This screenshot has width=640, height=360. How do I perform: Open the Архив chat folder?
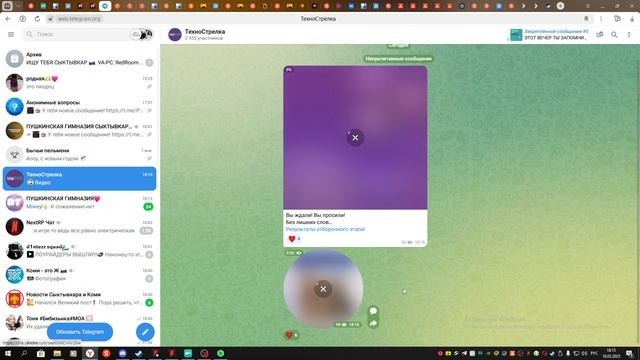[80, 58]
